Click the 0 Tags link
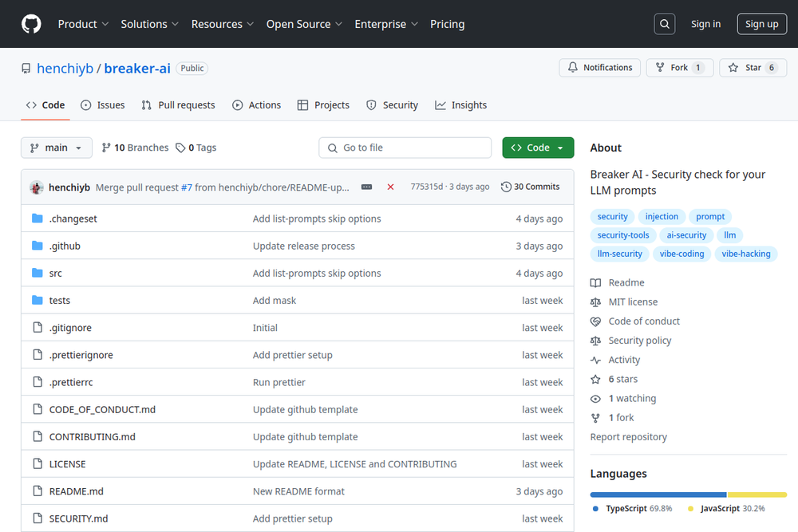Viewport: 798px width, 532px height. (196, 148)
